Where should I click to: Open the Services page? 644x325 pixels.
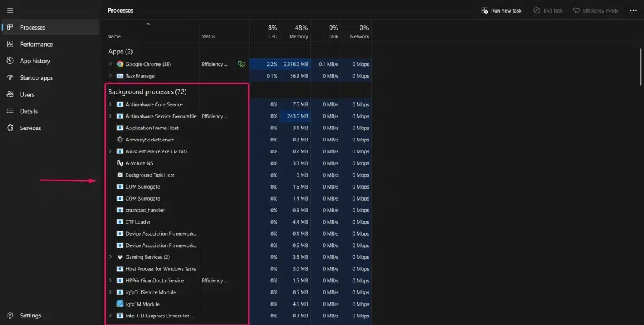(x=50, y=128)
